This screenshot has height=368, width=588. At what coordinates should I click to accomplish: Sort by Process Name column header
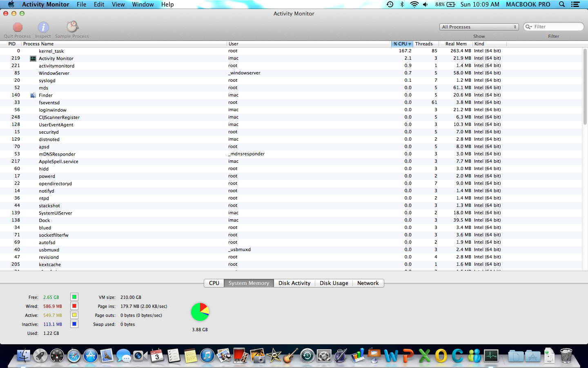pyautogui.click(x=124, y=44)
